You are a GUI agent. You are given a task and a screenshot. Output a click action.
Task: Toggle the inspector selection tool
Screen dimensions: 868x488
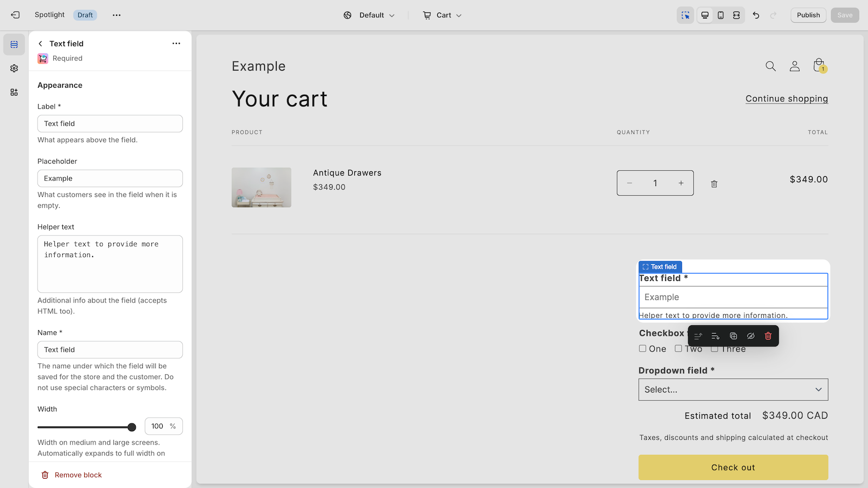click(686, 15)
